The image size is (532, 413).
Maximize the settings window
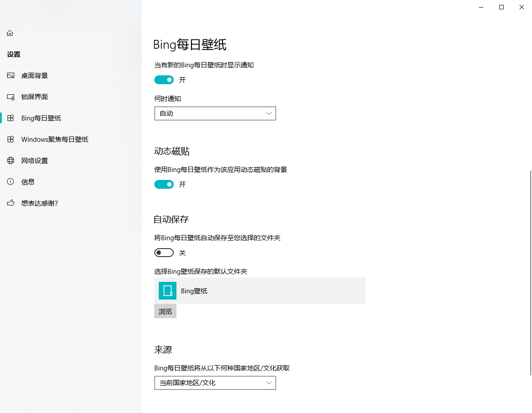click(x=501, y=7)
